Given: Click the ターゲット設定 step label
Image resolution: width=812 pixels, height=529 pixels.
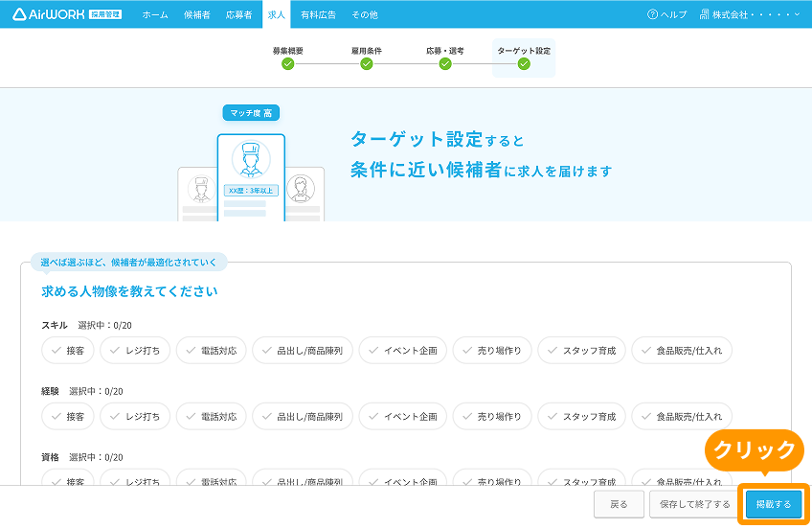Looking at the screenshot, I should pos(524,51).
